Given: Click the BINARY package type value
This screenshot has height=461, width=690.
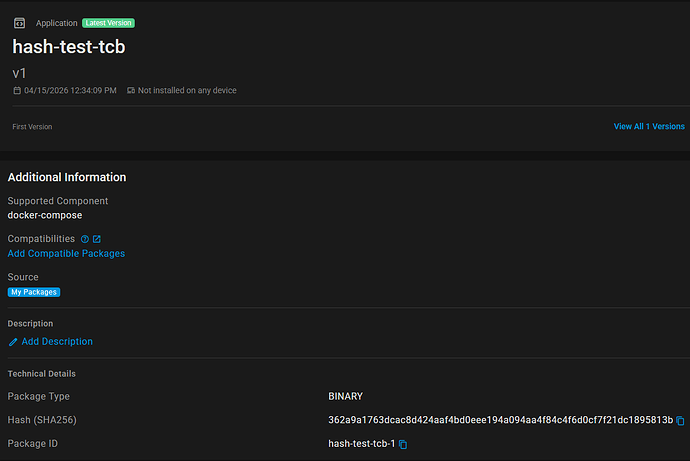Looking at the screenshot, I should coord(345,396).
